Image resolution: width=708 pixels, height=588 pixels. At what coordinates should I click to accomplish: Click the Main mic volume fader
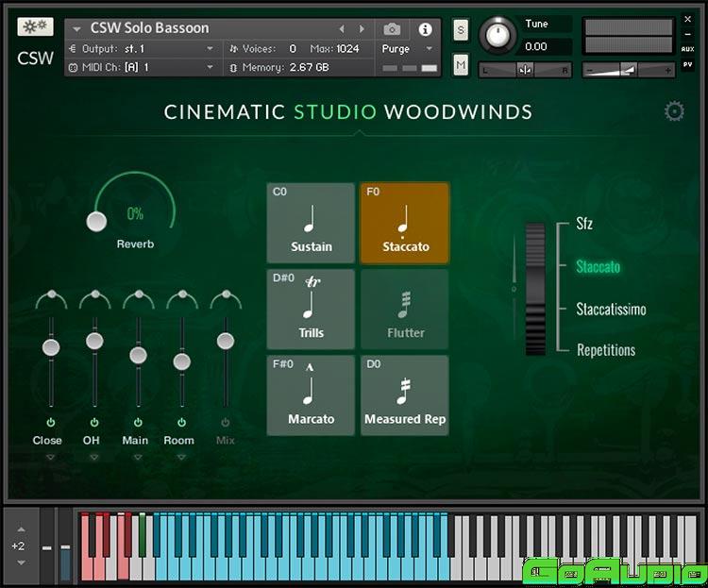coord(138,355)
